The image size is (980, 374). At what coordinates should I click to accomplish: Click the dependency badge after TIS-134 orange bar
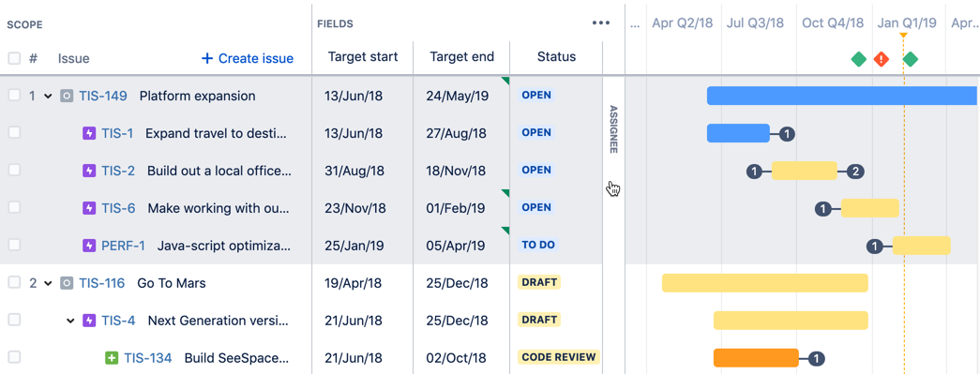[x=817, y=358]
